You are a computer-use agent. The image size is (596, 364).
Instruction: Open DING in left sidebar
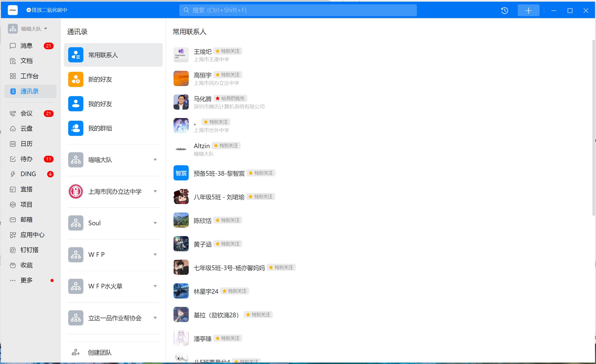point(28,174)
